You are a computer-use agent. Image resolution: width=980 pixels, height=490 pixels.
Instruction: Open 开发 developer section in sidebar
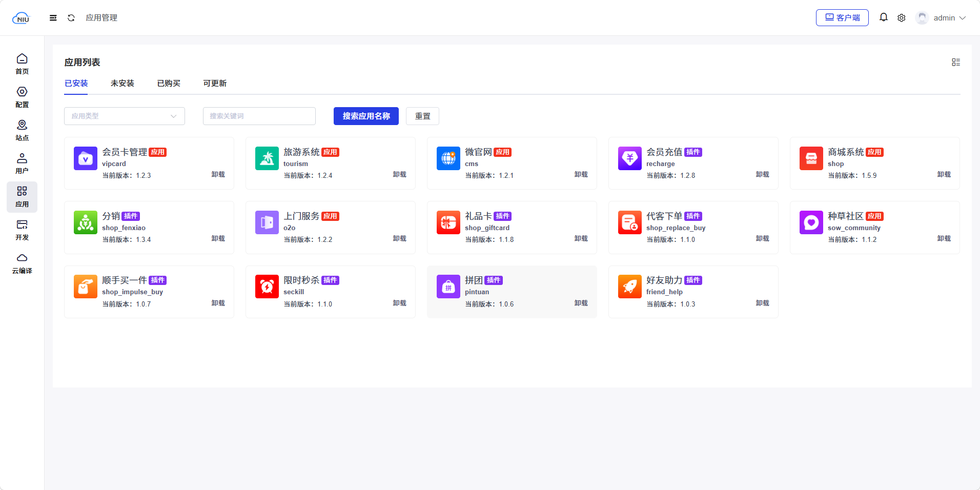point(22,230)
